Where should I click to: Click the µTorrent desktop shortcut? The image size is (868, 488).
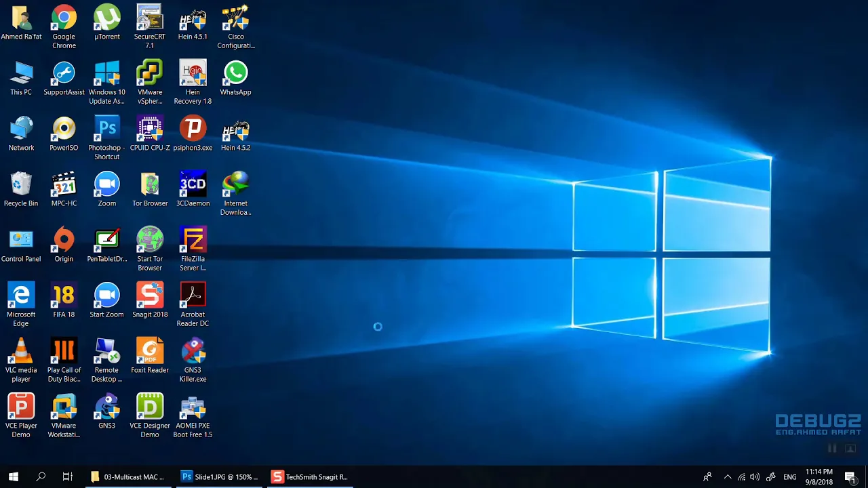pos(106,22)
